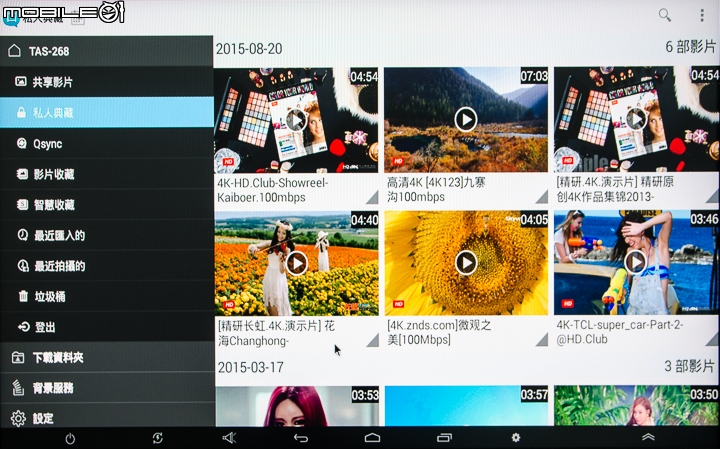Open Qsync section

[107, 143]
